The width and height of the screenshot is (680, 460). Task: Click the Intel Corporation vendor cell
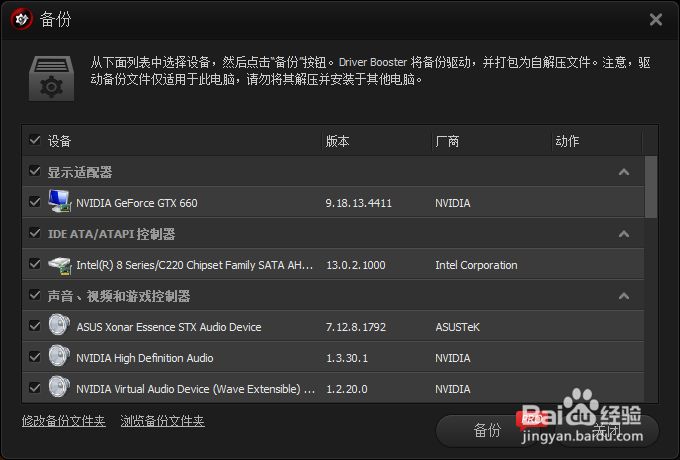pos(476,265)
